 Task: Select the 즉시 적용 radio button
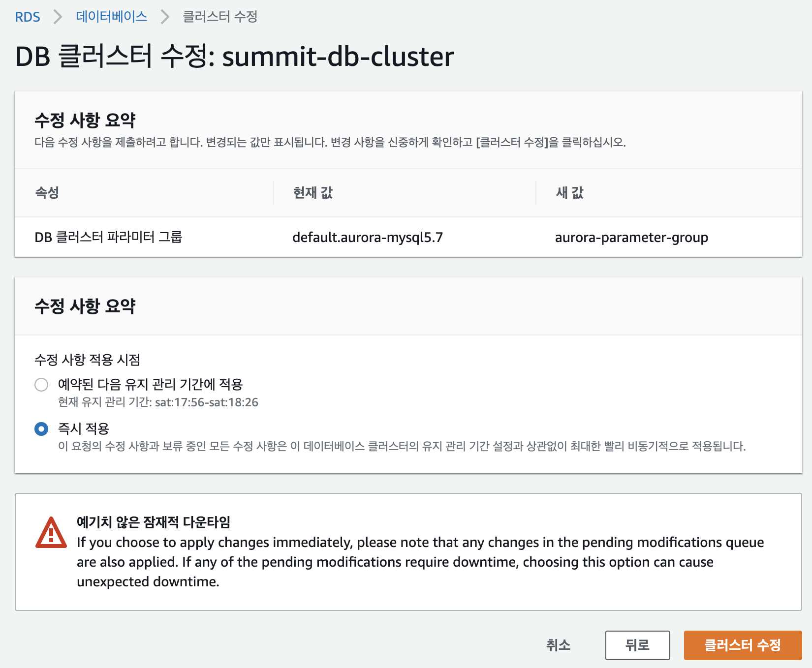point(41,429)
